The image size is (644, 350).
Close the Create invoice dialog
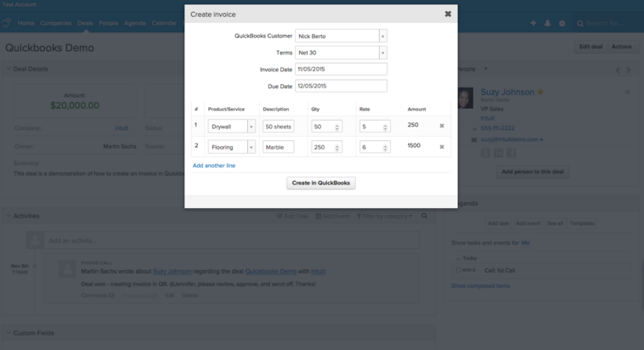(448, 14)
